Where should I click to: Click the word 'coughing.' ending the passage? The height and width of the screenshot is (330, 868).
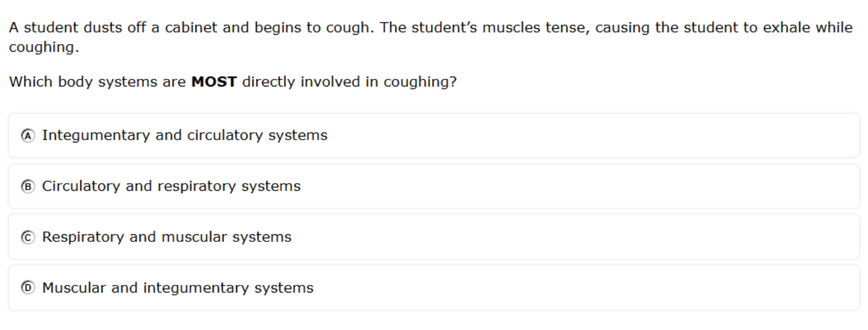[x=43, y=47]
